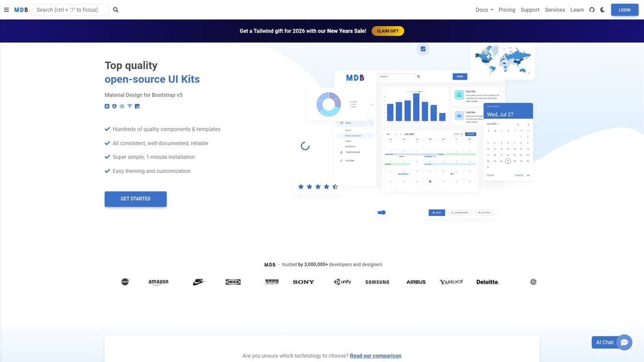Screen dimensions: 644x362
Task: Flip the toggle switch in the demo graphic
Action: pyautogui.click(x=381, y=212)
